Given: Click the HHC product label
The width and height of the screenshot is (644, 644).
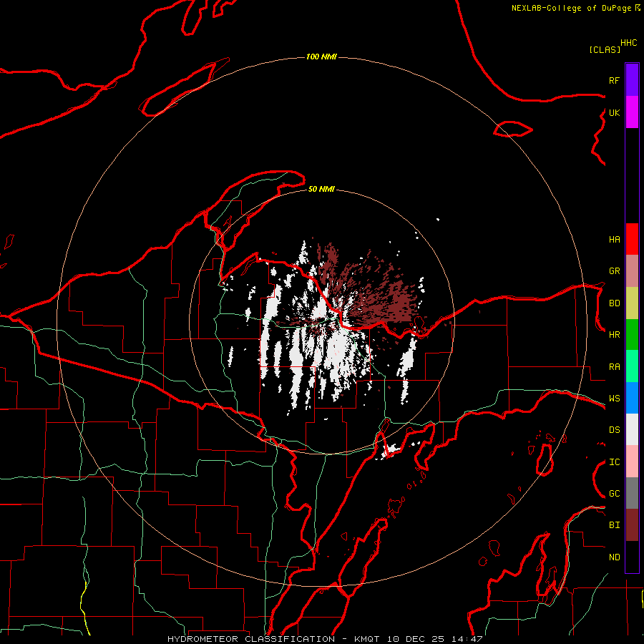Looking at the screenshot, I should click(628, 43).
